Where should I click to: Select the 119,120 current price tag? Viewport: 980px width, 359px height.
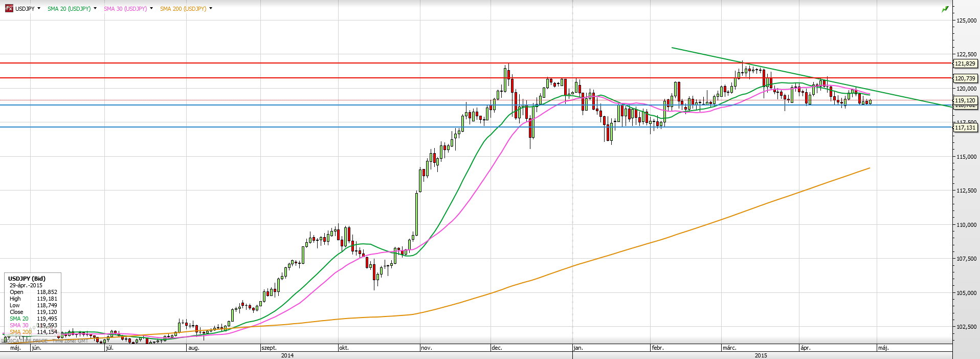pos(965,100)
